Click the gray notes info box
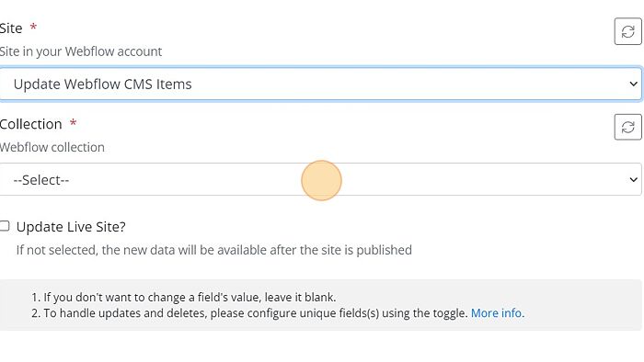644x362 pixels. pos(320,305)
